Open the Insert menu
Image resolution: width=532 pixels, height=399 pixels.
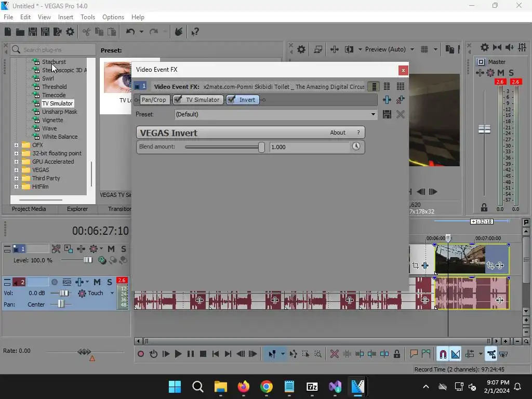[65, 17]
